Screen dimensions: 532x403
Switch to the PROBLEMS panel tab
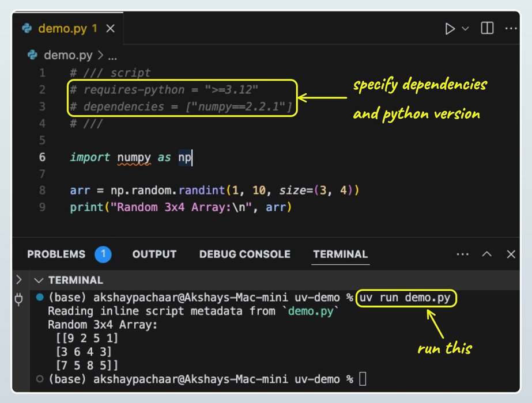[x=56, y=254]
